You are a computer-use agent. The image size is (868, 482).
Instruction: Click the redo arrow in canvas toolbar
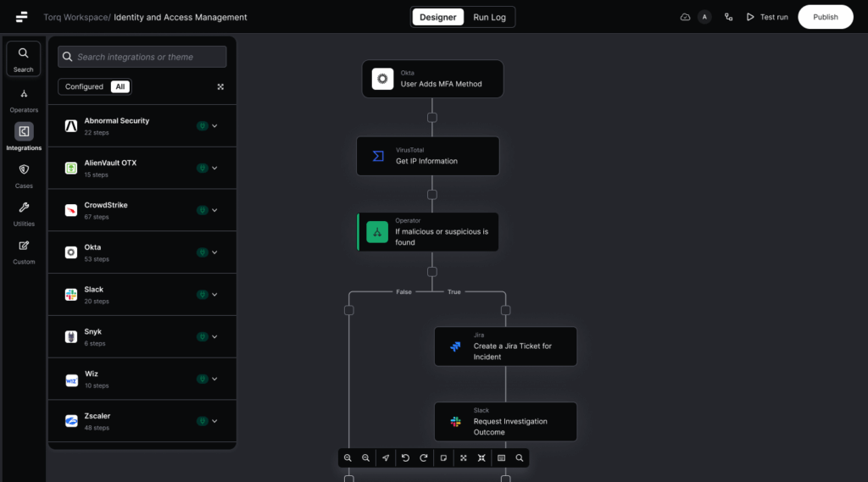point(424,457)
